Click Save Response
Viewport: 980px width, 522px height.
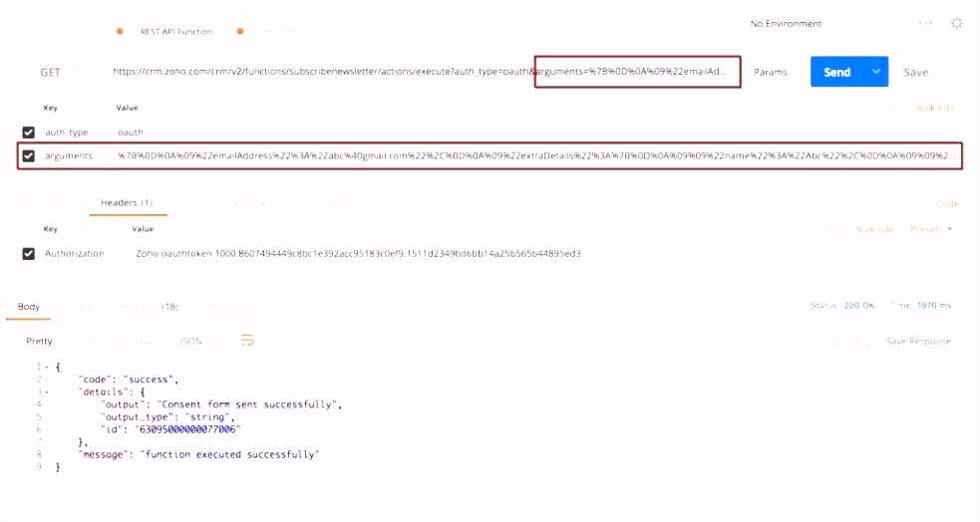[x=918, y=341]
